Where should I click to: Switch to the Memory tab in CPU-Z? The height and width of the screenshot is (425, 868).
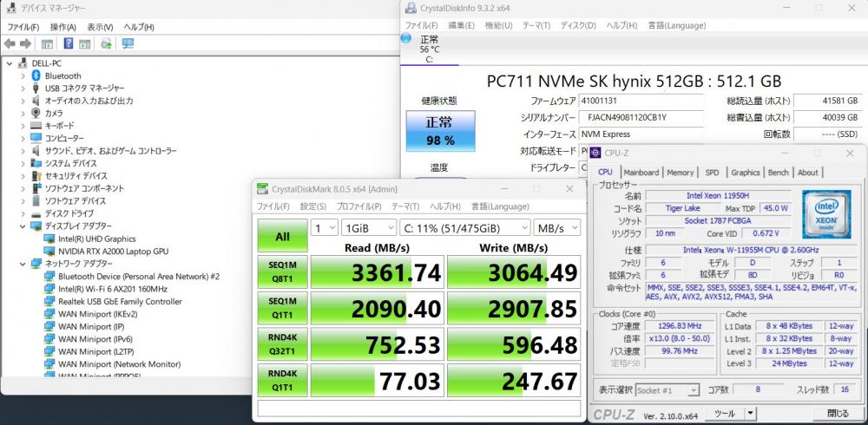[681, 173]
